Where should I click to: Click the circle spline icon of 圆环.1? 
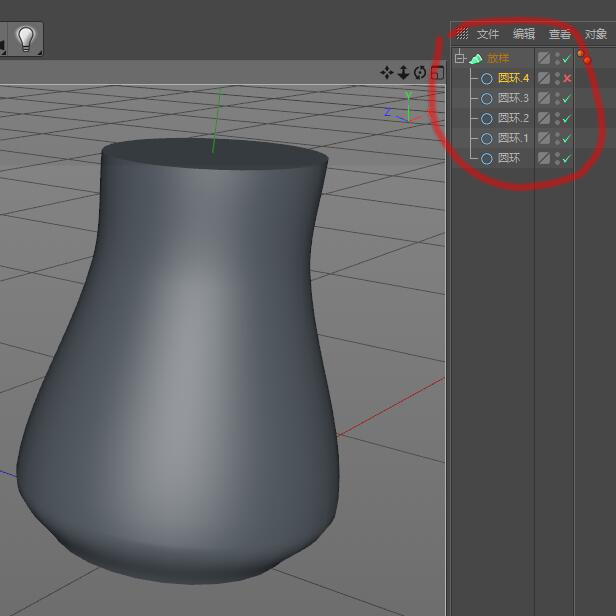pyautogui.click(x=487, y=138)
